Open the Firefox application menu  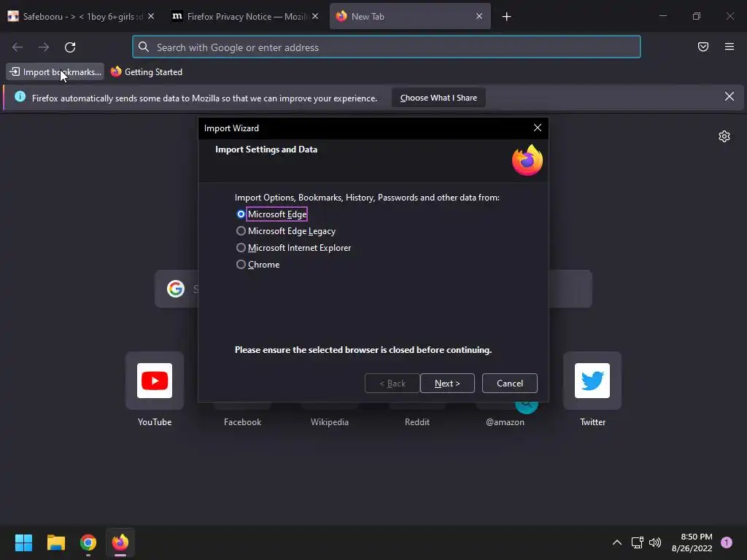729,47
